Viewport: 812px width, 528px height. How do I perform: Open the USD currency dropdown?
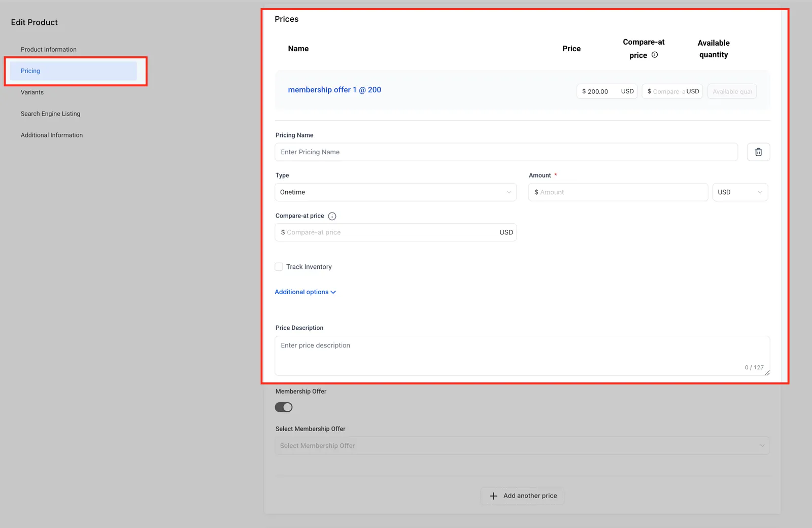tap(740, 192)
